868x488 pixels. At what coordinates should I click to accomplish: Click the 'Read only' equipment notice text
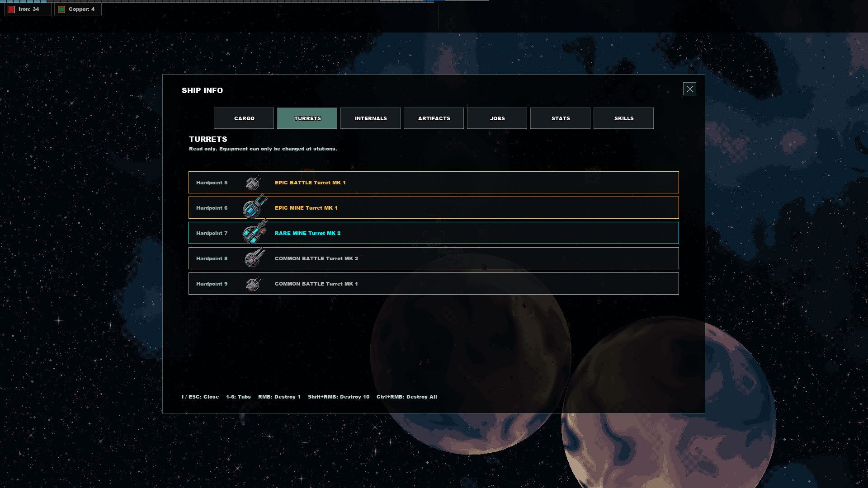pos(263,149)
